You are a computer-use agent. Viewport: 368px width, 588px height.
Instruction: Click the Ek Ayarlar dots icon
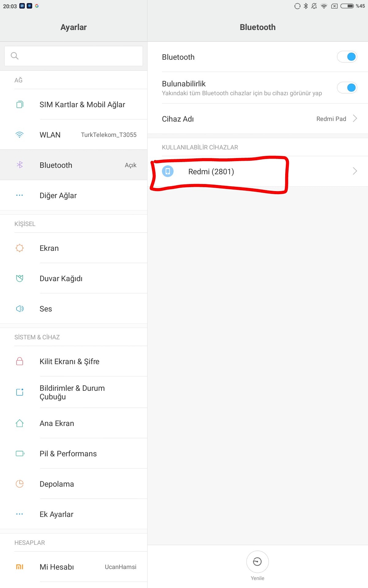[20, 514]
